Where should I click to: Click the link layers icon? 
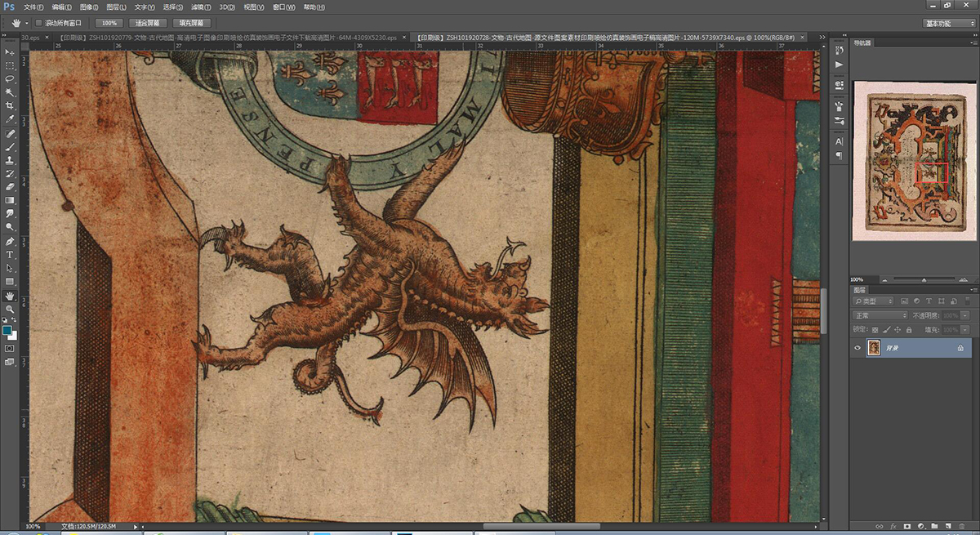(880, 526)
